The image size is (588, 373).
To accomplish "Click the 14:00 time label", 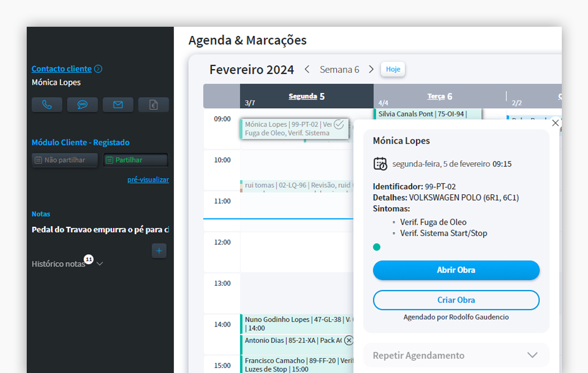I will click(222, 325).
